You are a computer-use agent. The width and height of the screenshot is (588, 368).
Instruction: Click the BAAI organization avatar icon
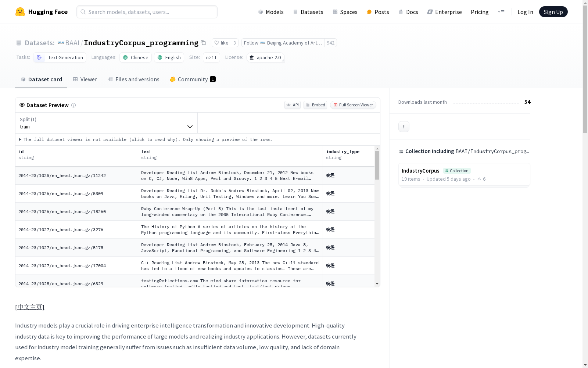[x=61, y=43]
